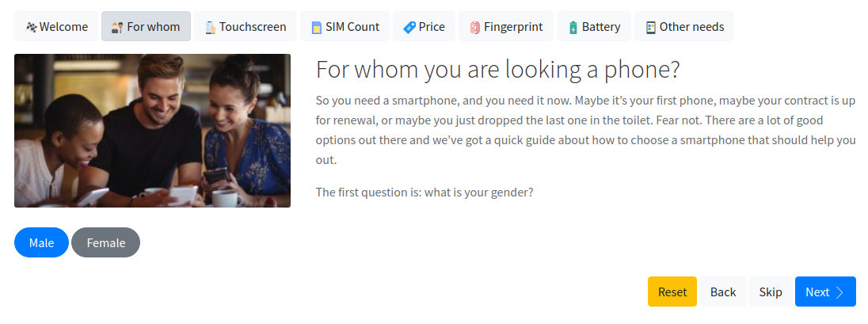Click the SIM card icon
The height and width of the screenshot is (324, 868).
pos(316,27)
